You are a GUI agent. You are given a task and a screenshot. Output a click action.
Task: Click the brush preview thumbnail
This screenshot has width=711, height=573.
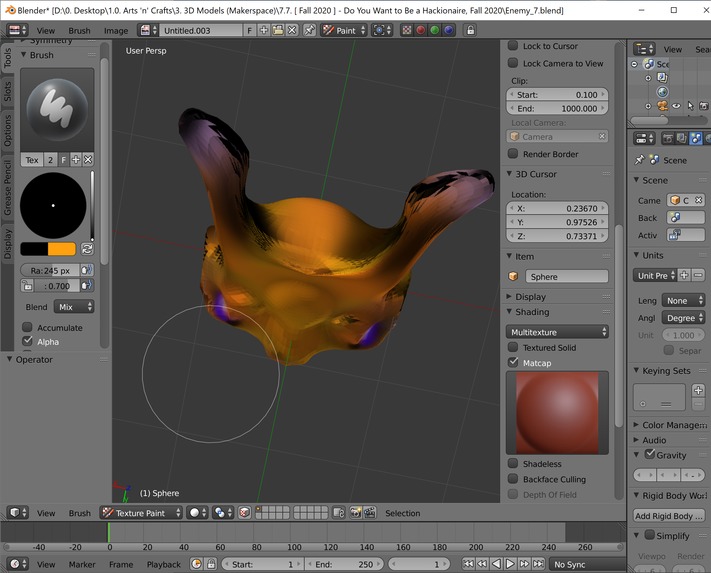(57, 110)
